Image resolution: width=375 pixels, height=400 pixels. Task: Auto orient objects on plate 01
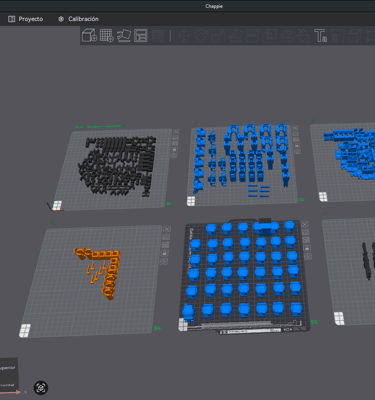click(175, 138)
